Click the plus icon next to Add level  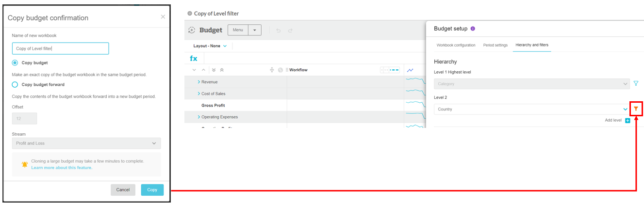627,120
